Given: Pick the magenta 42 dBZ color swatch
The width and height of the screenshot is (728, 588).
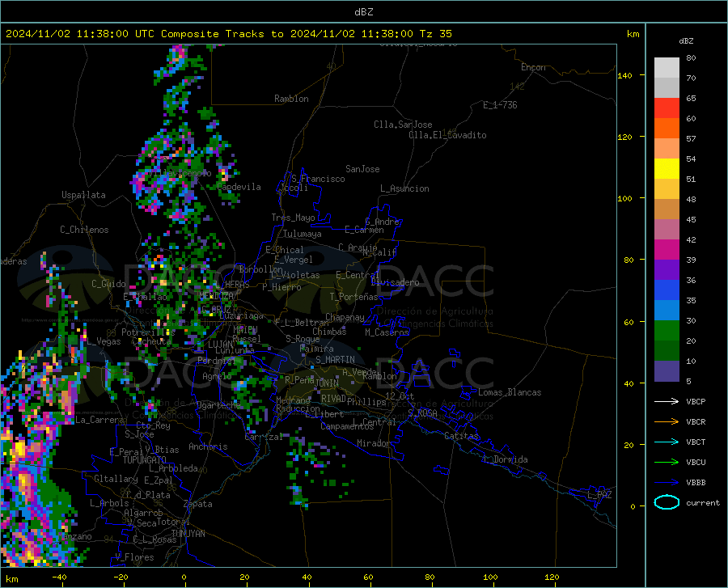Looking at the screenshot, I should coord(667,250).
